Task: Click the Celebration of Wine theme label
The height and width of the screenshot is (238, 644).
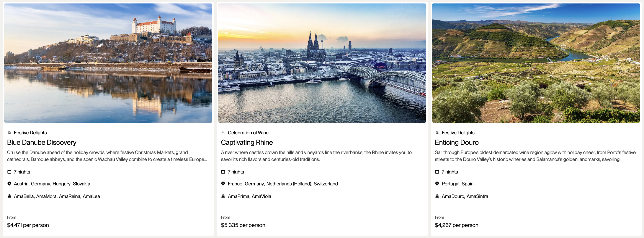Action: pos(248,133)
